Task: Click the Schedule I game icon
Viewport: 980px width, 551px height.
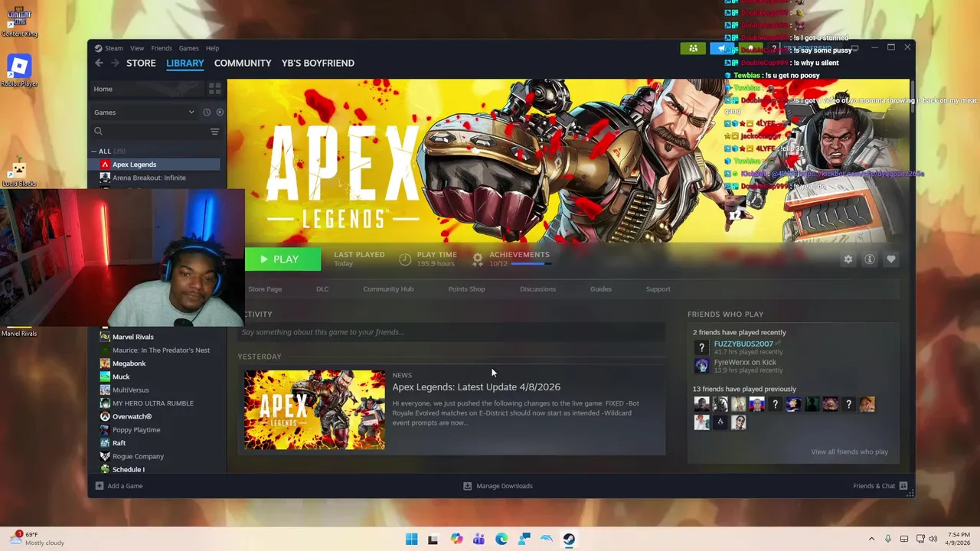Action: pyautogui.click(x=105, y=469)
